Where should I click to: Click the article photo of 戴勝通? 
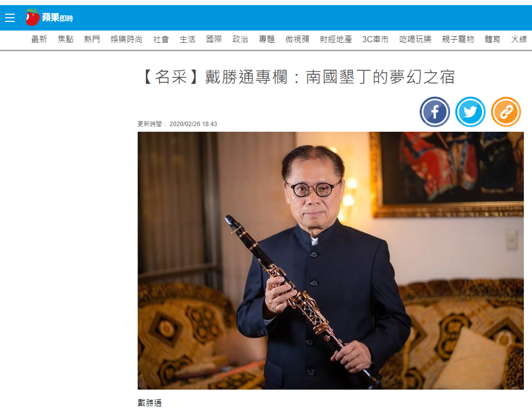click(330, 260)
